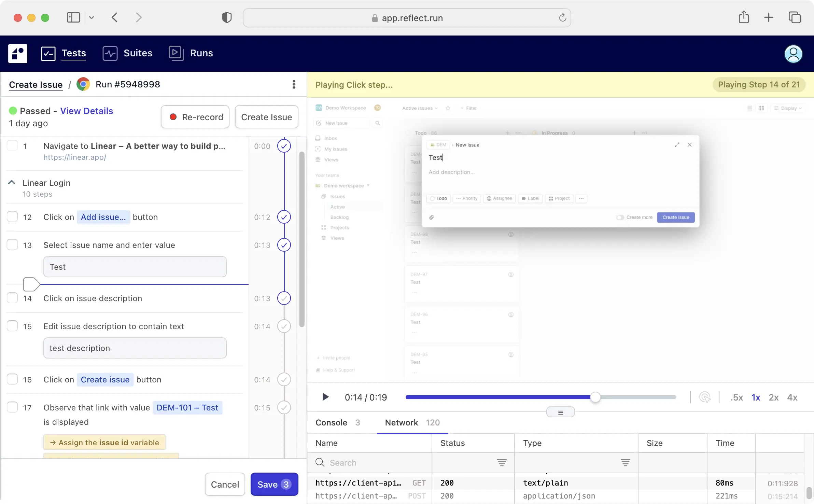
Task: Select the checkbox for step 16
Action: [13, 379]
